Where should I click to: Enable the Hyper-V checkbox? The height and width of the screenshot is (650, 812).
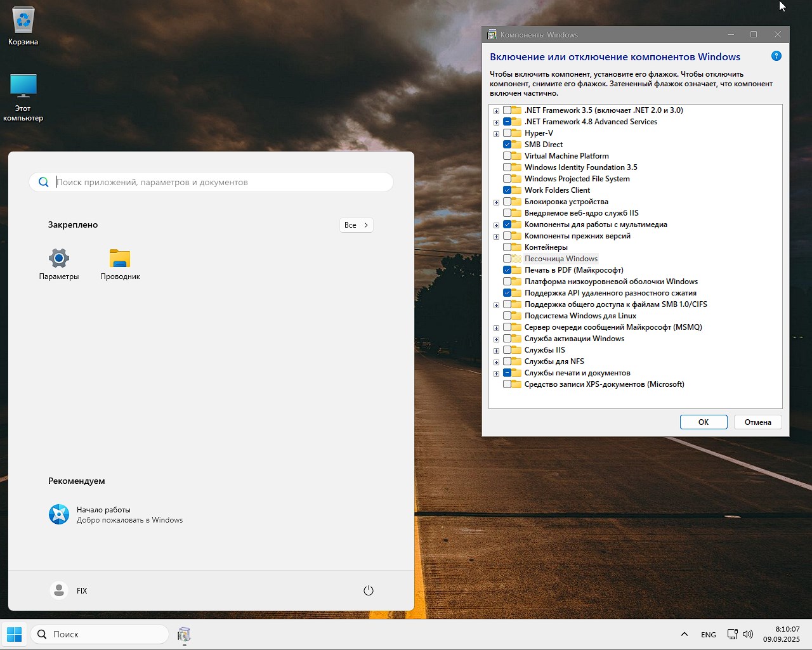tap(507, 133)
